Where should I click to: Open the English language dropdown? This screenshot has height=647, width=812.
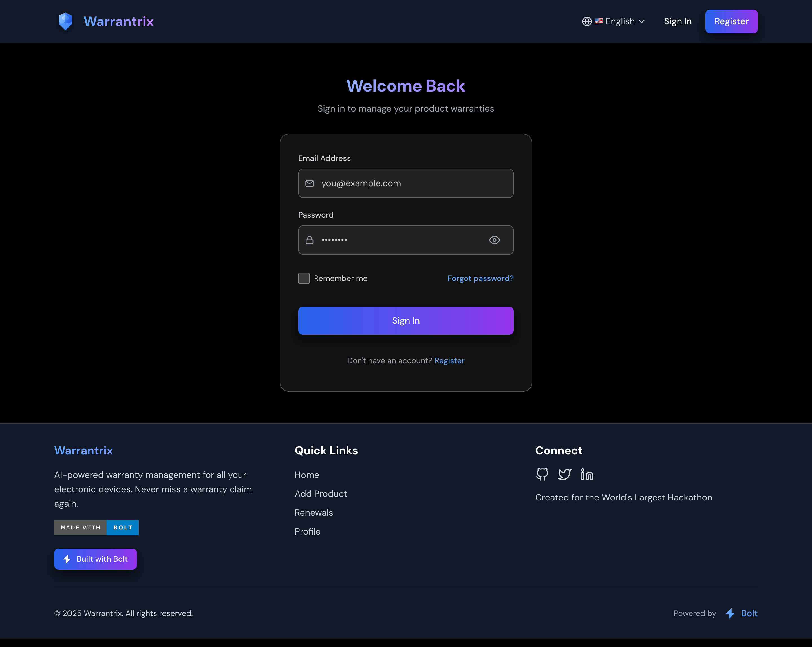tap(619, 21)
